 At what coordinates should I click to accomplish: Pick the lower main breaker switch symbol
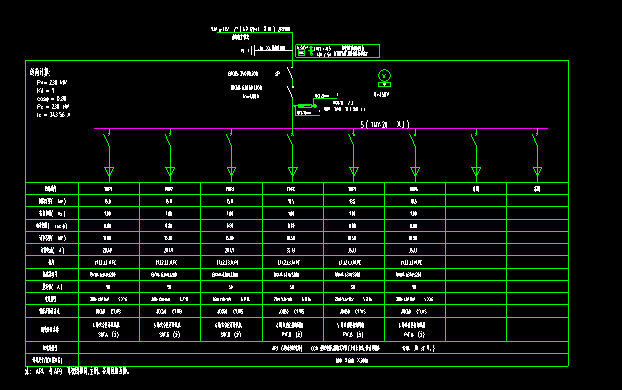[x=290, y=92]
